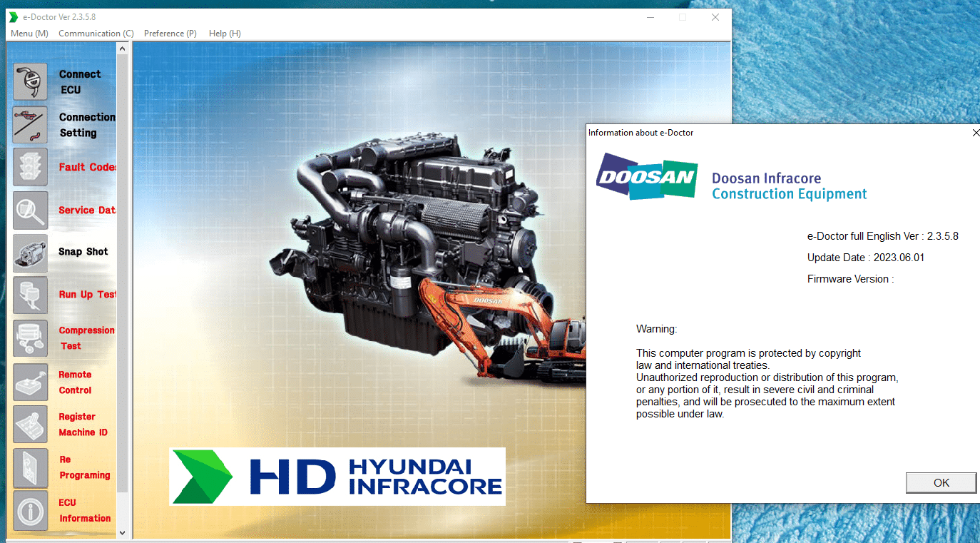Show ECU Information icon
Viewport: 980px width, 543px height.
pyautogui.click(x=31, y=510)
